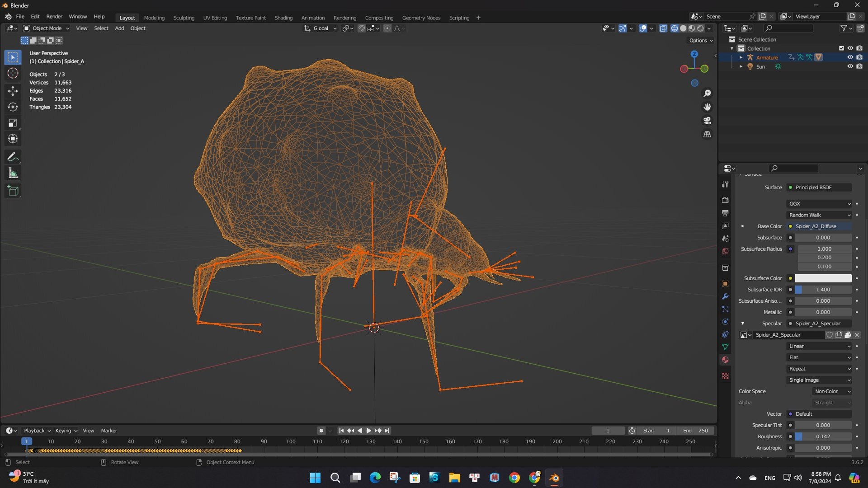Screen dimensions: 868x488
Task: Toggle Armature visibility eye in outliner
Action: [850, 57]
